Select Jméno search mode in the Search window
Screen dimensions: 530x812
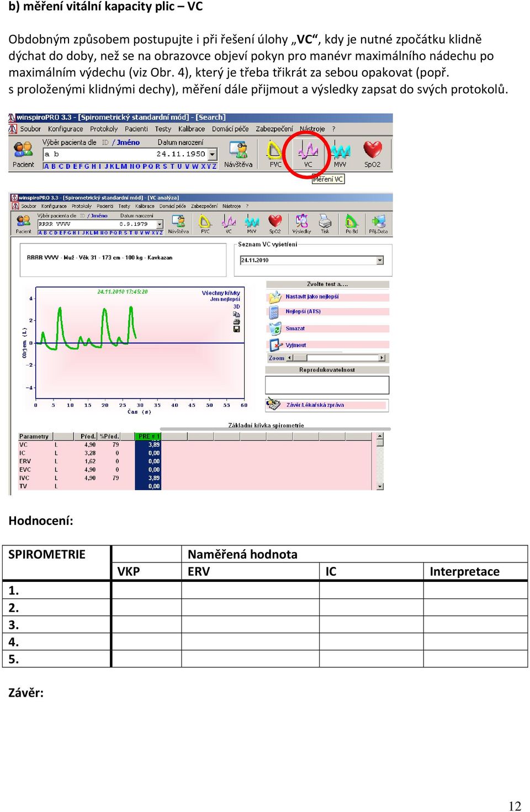click(128, 142)
